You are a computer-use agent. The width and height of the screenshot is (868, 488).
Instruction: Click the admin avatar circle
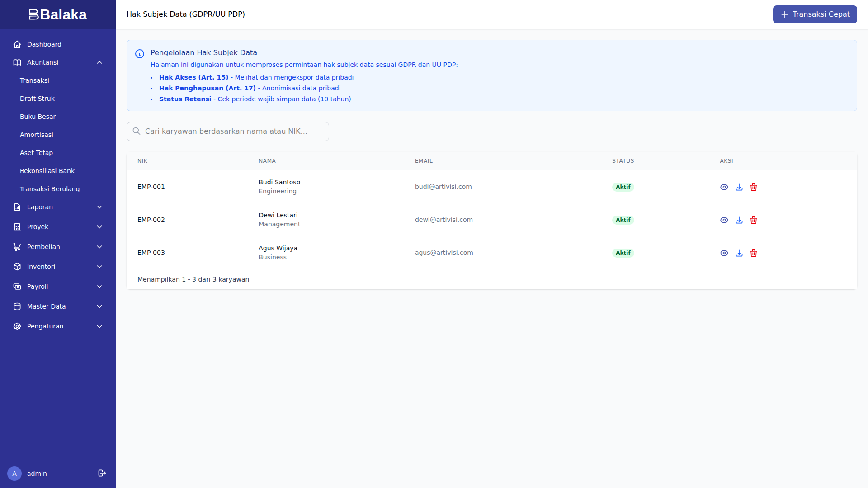point(14,473)
